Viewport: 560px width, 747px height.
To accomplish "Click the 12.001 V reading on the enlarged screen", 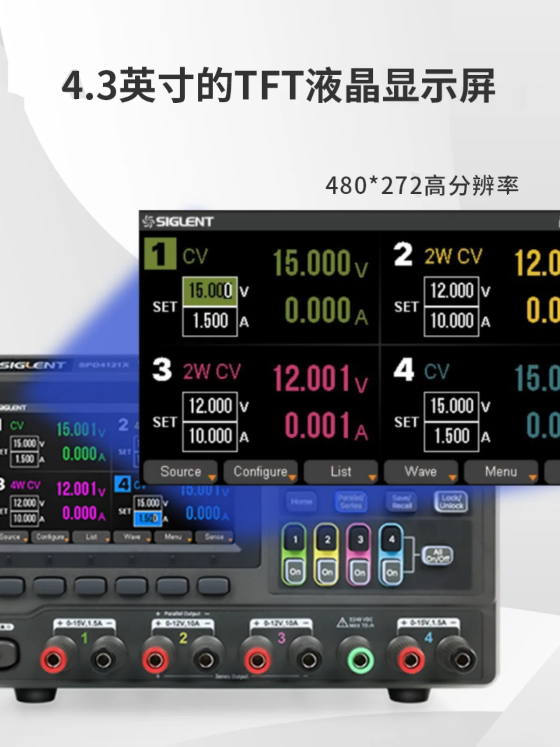I will (x=320, y=378).
